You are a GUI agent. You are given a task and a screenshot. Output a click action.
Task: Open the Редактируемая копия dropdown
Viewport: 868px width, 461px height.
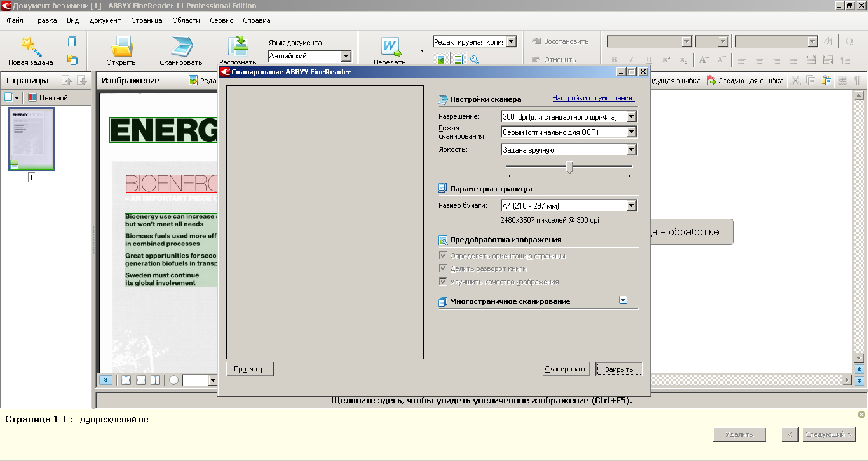[x=512, y=42]
